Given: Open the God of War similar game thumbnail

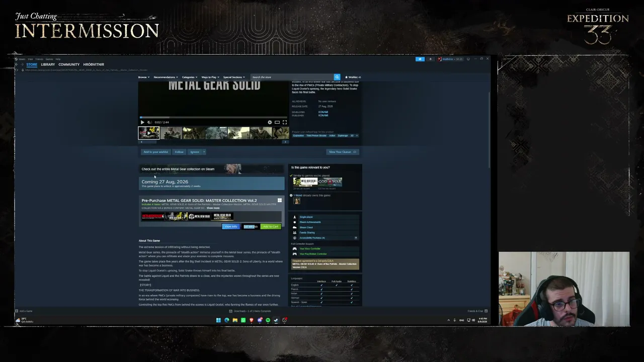Looking at the screenshot, I should coord(330,182).
